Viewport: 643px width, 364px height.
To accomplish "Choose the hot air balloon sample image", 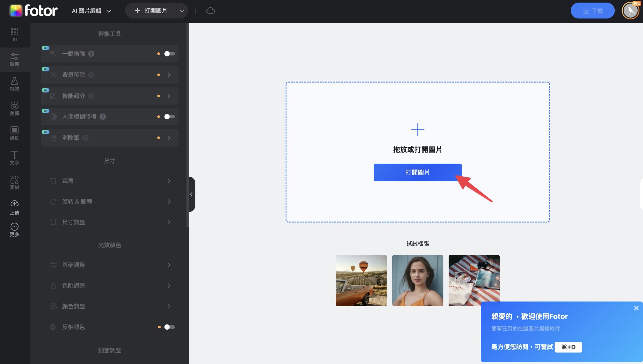I will click(x=361, y=280).
